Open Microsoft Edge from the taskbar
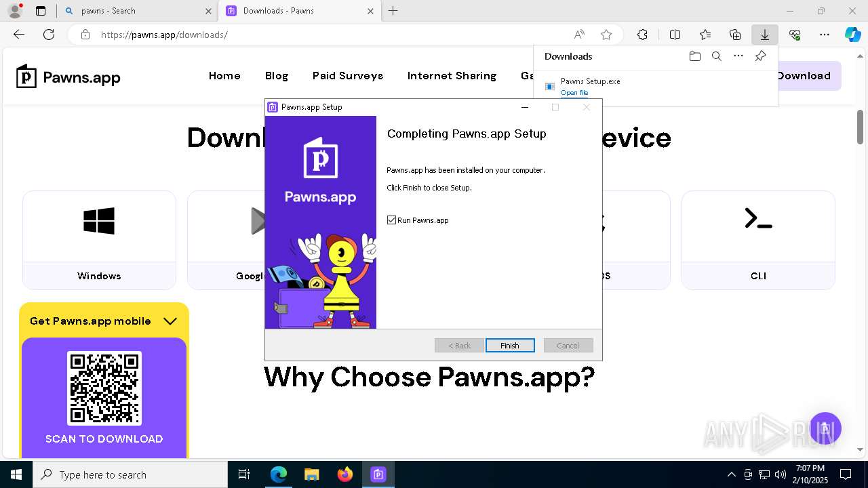 click(279, 474)
